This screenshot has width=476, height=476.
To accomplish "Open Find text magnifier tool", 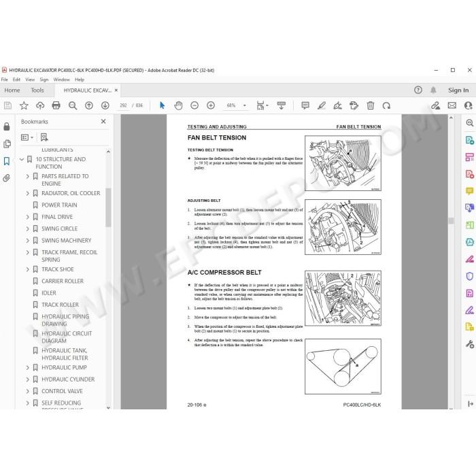I will [x=73, y=105].
